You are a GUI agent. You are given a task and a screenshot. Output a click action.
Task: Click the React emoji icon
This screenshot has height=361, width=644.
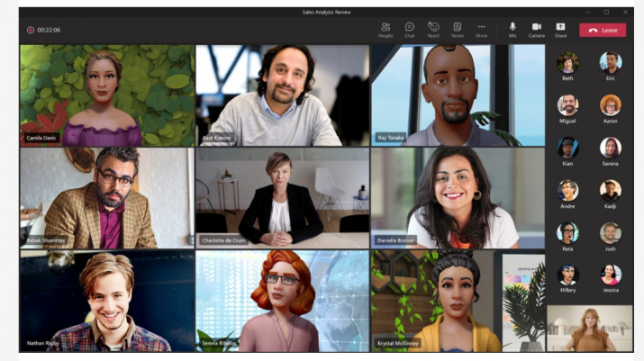coord(433,29)
